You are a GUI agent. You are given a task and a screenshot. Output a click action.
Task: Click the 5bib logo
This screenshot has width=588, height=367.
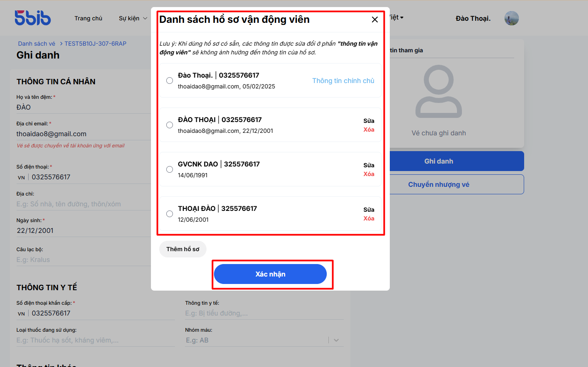33,18
